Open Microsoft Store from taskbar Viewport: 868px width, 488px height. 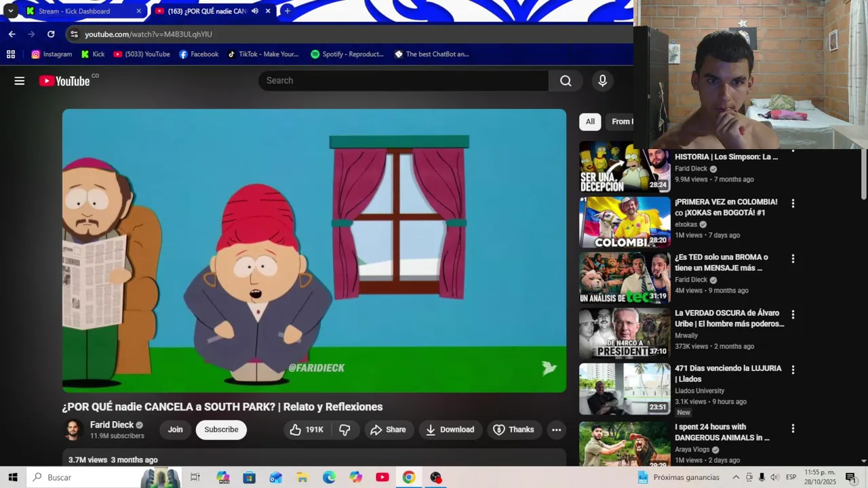[x=249, y=477]
